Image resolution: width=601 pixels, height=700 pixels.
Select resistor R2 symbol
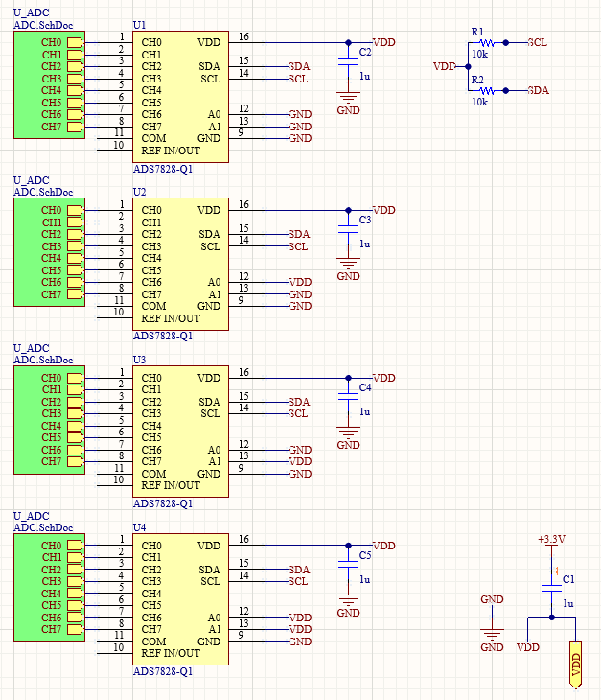[486, 90]
